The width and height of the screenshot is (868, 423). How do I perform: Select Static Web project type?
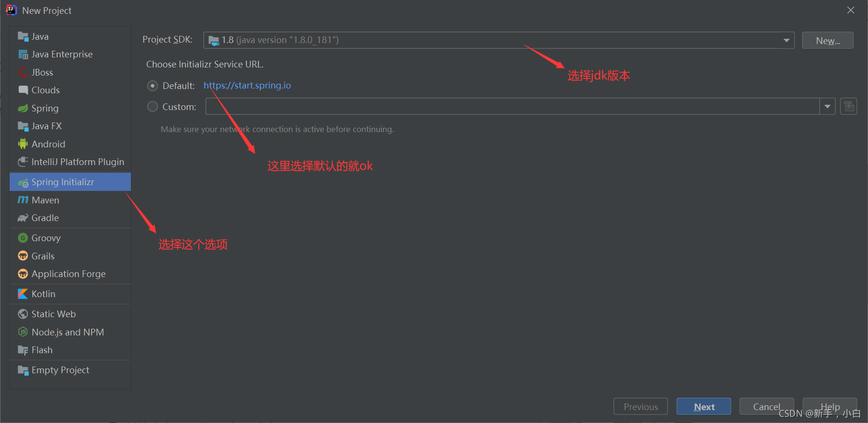70,314
